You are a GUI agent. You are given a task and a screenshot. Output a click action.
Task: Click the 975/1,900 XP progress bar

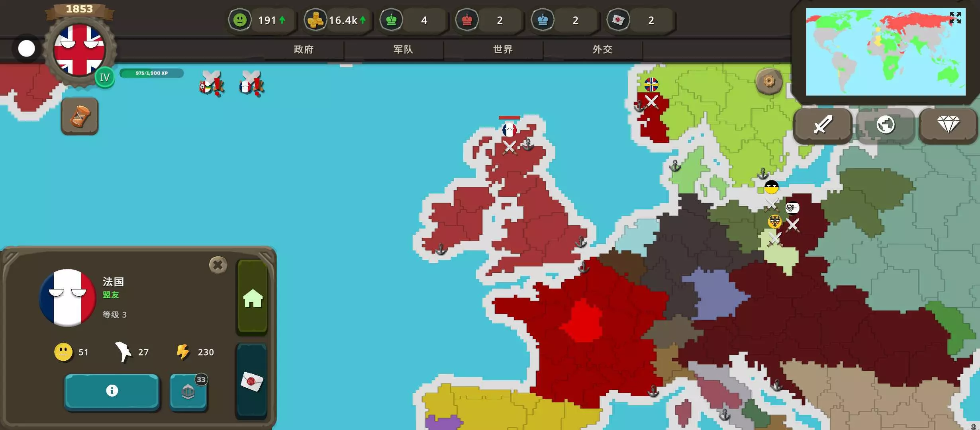click(x=151, y=73)
